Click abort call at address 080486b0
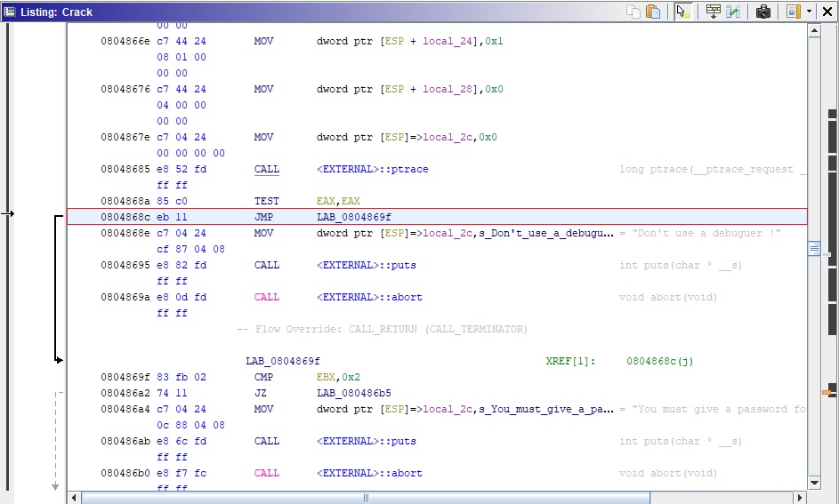Image resolution: width=839 pixels, height=504 pixels. (x=369, y=473)
